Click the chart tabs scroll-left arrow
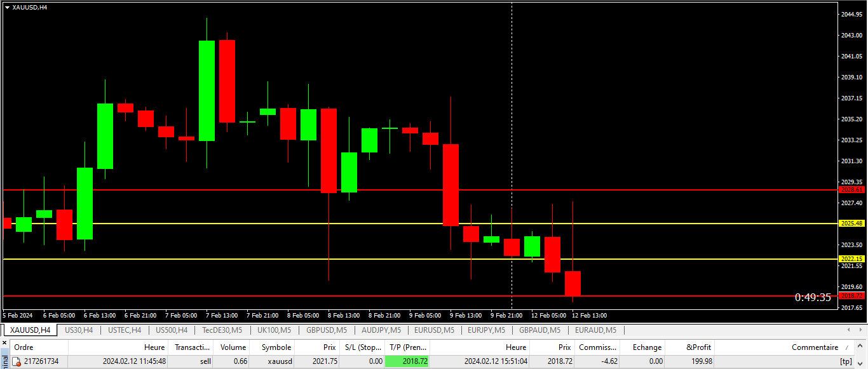Image resolution: width=868 pixels, height=369 pixels. click(x=850, y=330)
